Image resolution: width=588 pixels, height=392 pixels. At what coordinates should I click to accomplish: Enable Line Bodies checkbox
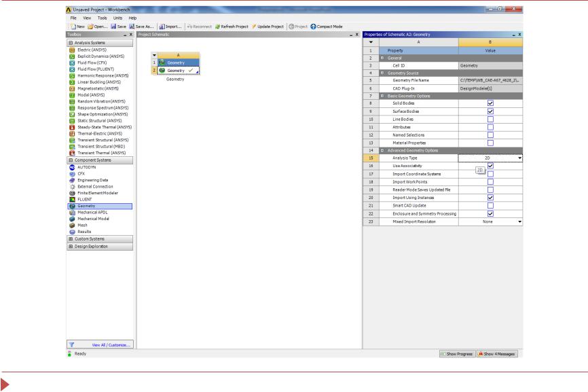click(490, 120)
